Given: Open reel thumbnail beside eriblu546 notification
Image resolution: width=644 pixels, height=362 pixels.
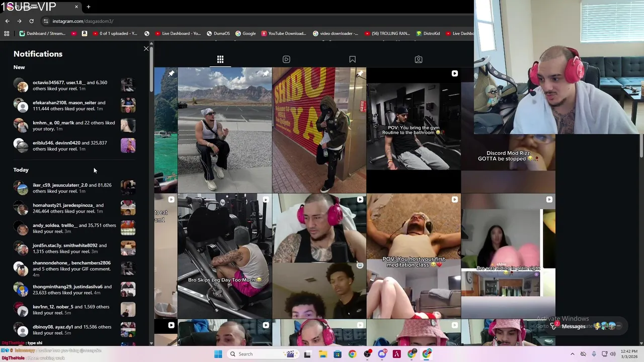Looking at the screenshot, I should click(x=128, y=146).
